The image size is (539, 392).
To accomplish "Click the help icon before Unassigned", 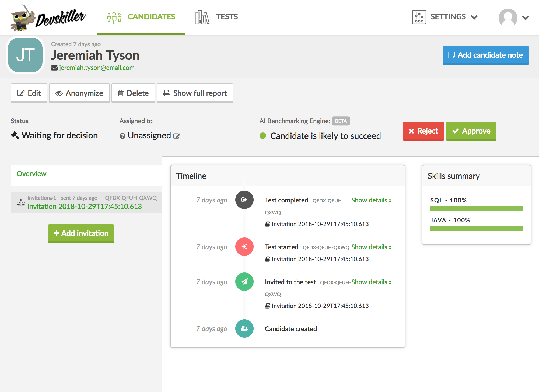I will pos(122,136).
